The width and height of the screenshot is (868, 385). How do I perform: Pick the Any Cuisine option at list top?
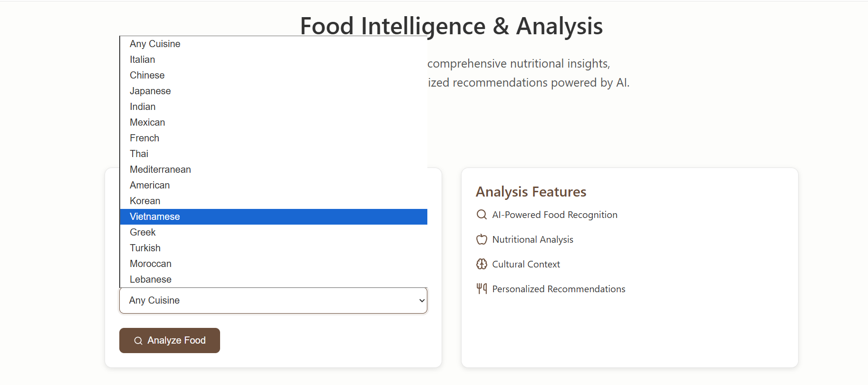coord(155,44)
